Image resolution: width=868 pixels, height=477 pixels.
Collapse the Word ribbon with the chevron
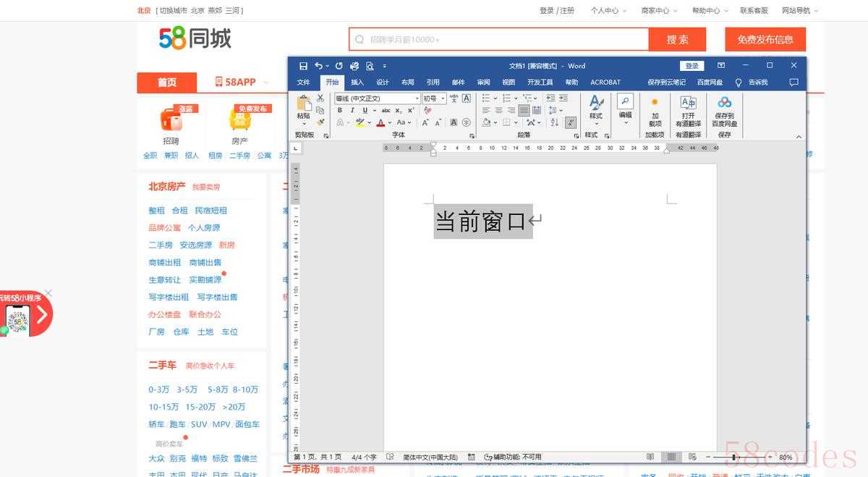[799, 135]
